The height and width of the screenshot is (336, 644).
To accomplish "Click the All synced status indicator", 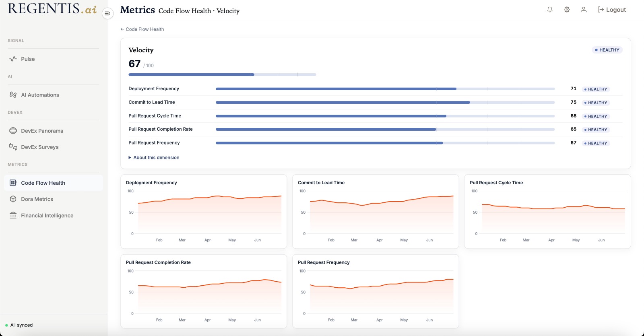I will [19, 325].
